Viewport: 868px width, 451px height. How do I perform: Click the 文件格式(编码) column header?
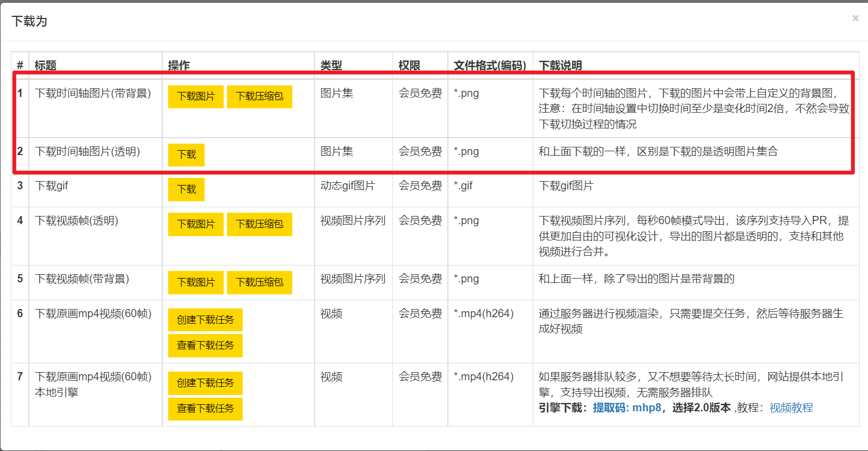pos(490,65)
